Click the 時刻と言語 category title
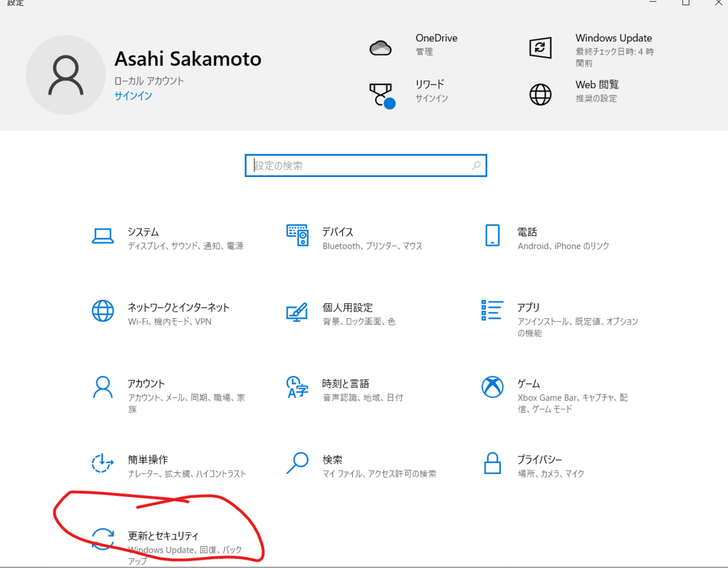This screenshot has width=728, height=568. coord(346,384)
